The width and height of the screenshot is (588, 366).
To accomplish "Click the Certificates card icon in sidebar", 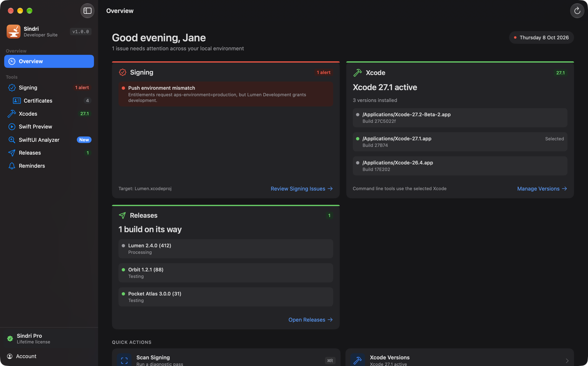I will pyautogui.click(x=17, y=100).
